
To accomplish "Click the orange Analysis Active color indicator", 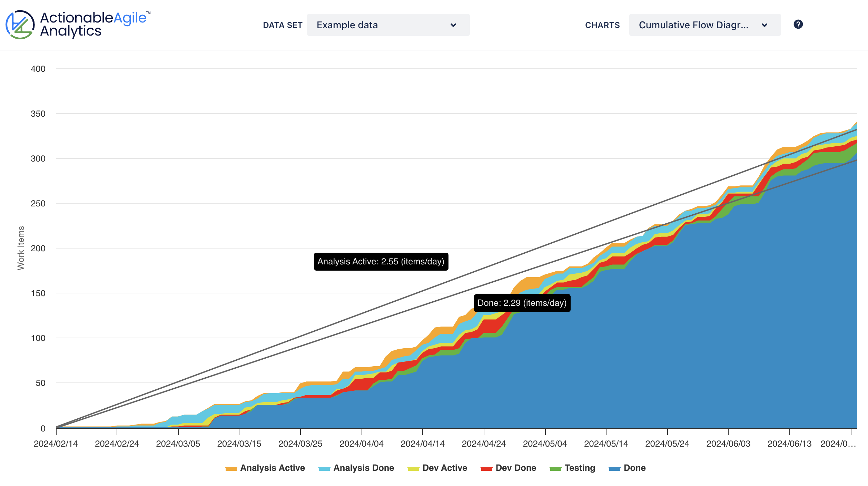I will pyautogui.click(x=231, y=468).
